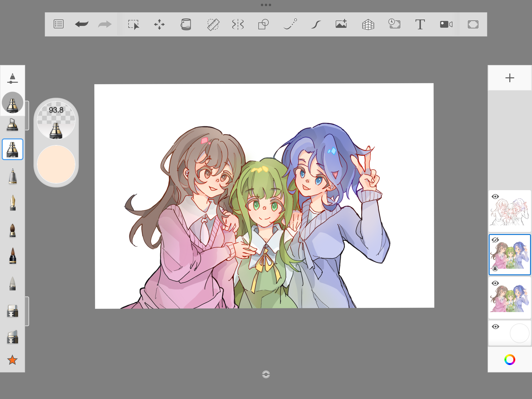The image size is (532, 399).
Task: Unlock the layer via lock icon
Action: tap(495, 268)
